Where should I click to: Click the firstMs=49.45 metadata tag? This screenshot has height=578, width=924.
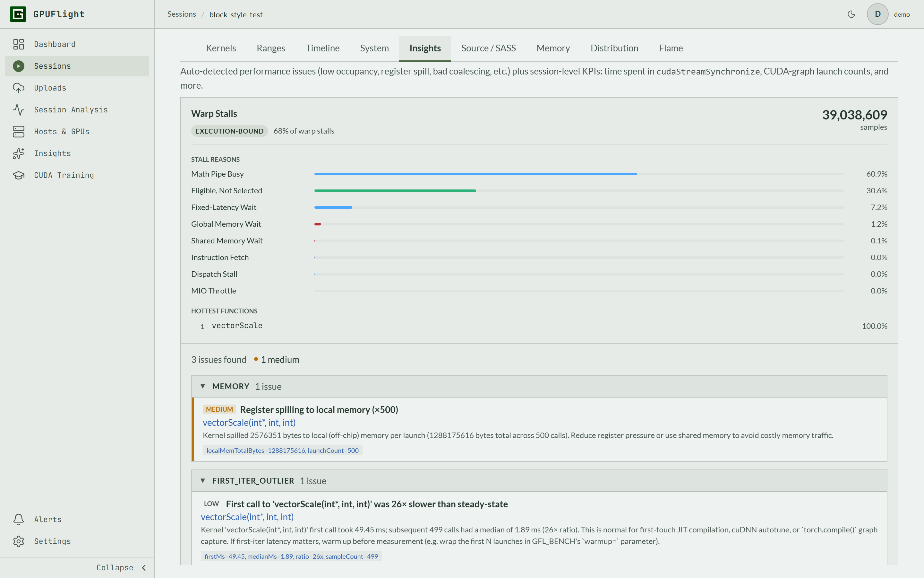(x=291, y=556)
